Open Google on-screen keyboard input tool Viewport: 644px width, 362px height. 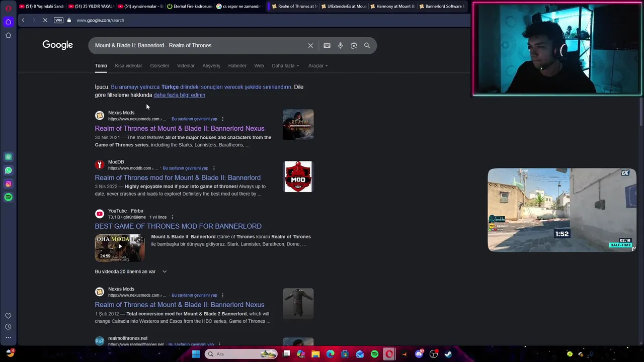tap(327, 46)
